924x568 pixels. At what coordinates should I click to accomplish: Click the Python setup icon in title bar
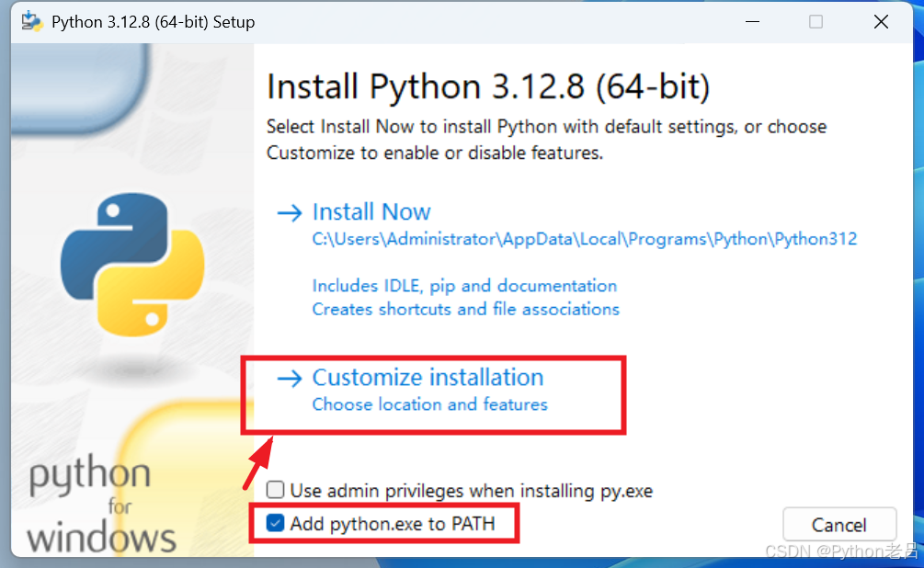[32, 22]
